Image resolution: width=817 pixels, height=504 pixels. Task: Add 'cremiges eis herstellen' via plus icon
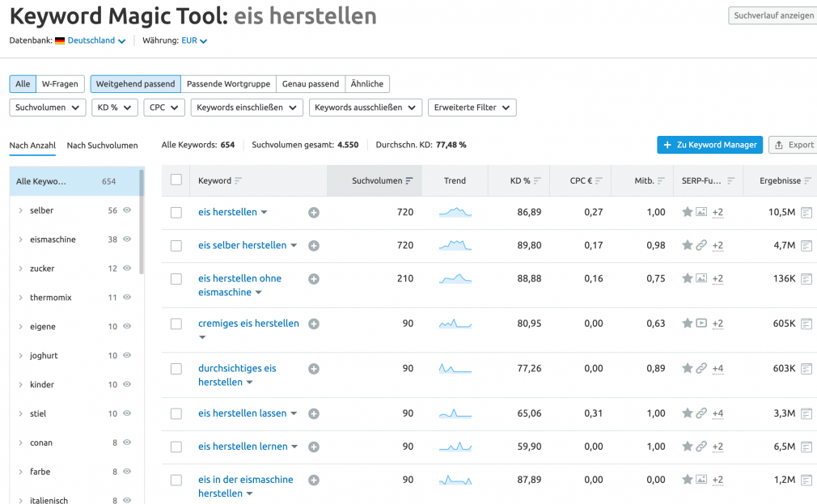314,324
